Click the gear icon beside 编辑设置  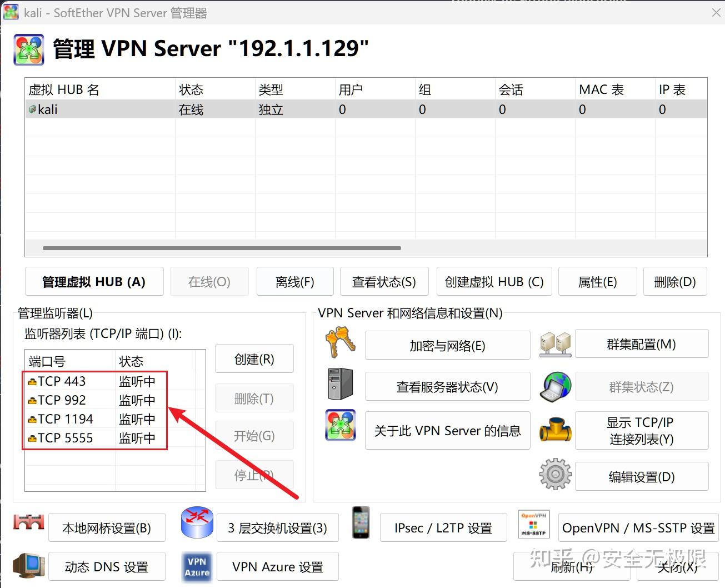[554, 474]
